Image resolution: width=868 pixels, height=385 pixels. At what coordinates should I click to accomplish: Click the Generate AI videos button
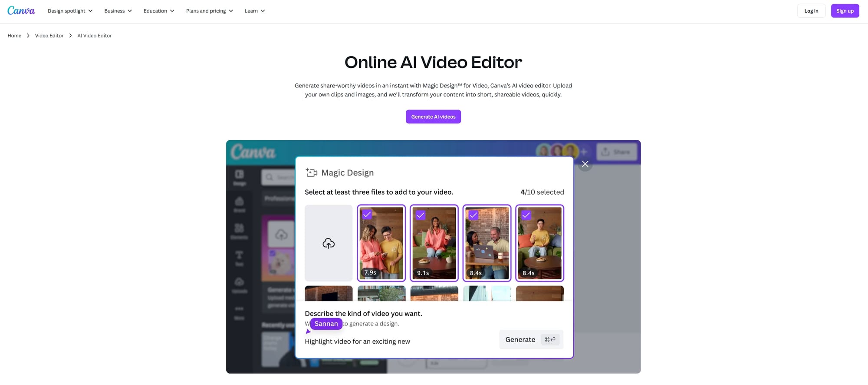click(433, 116)
